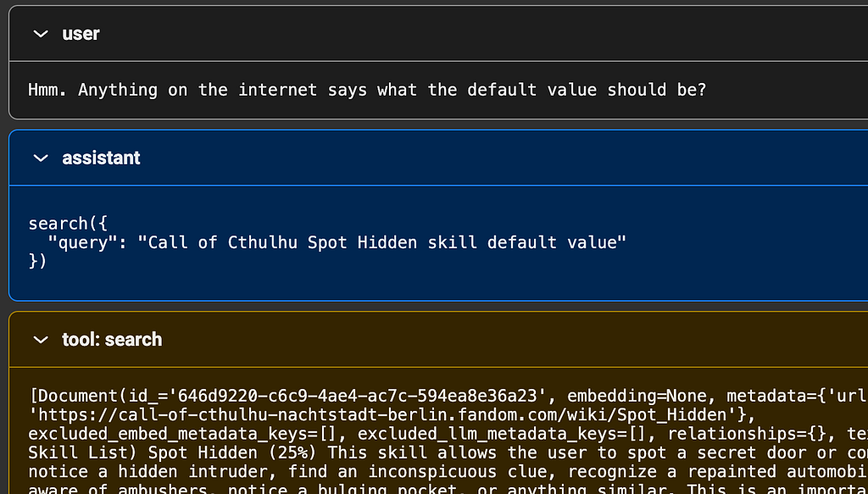Click empty area of user header bar
The height and width of the screenshot is (494, 868).
(481, 34)
